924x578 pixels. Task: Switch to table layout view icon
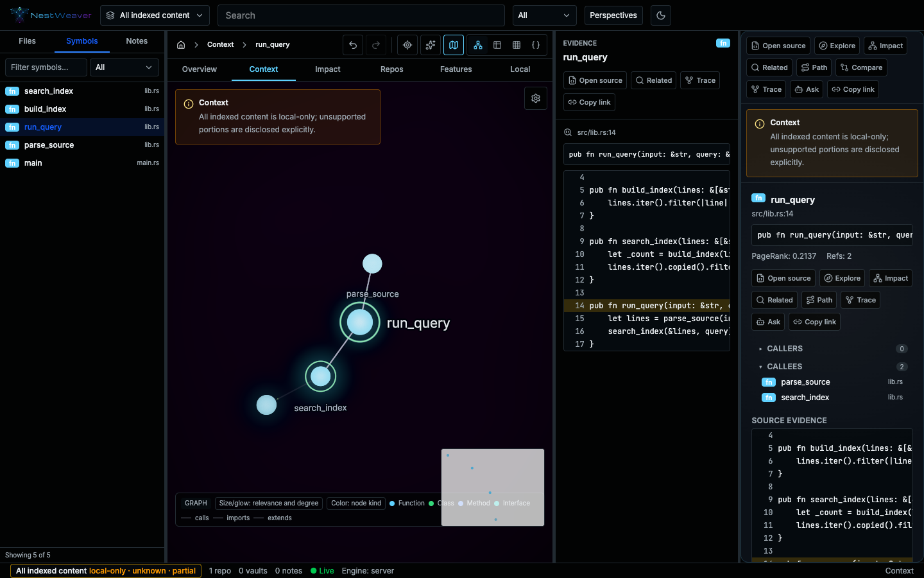[x=497, y=45]
